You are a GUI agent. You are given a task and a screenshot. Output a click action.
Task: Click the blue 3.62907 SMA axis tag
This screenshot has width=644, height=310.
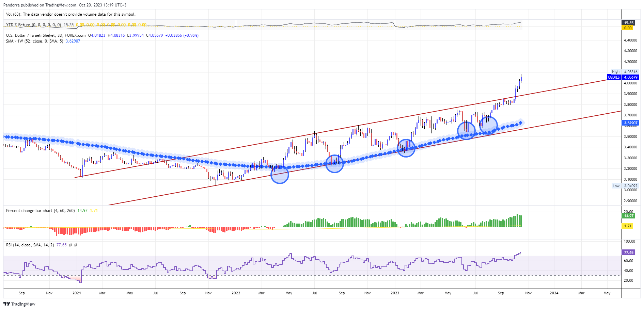coord(630,123)
